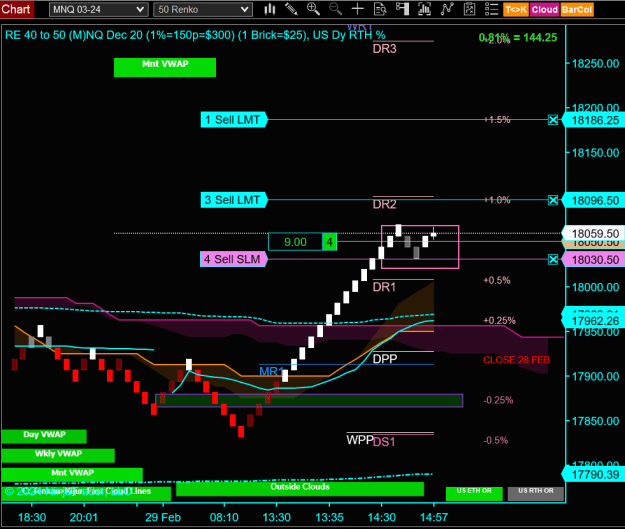The width and height of the screenshot is (625, 529).
Task: Click the 17850.00 price axis label
Action: 596,421
